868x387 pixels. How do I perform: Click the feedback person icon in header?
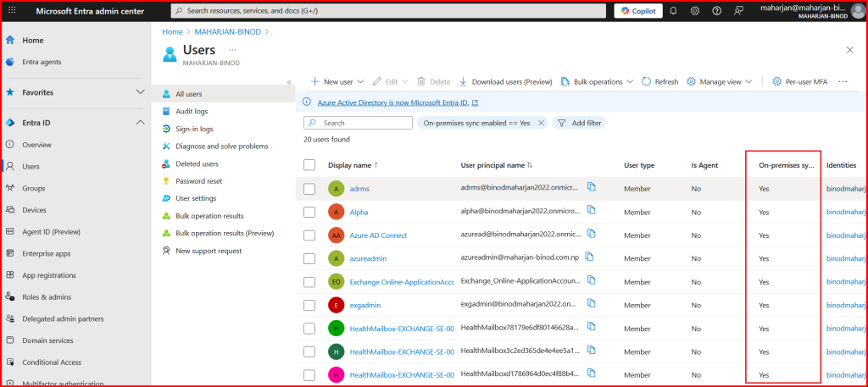[x=739, y=11]
